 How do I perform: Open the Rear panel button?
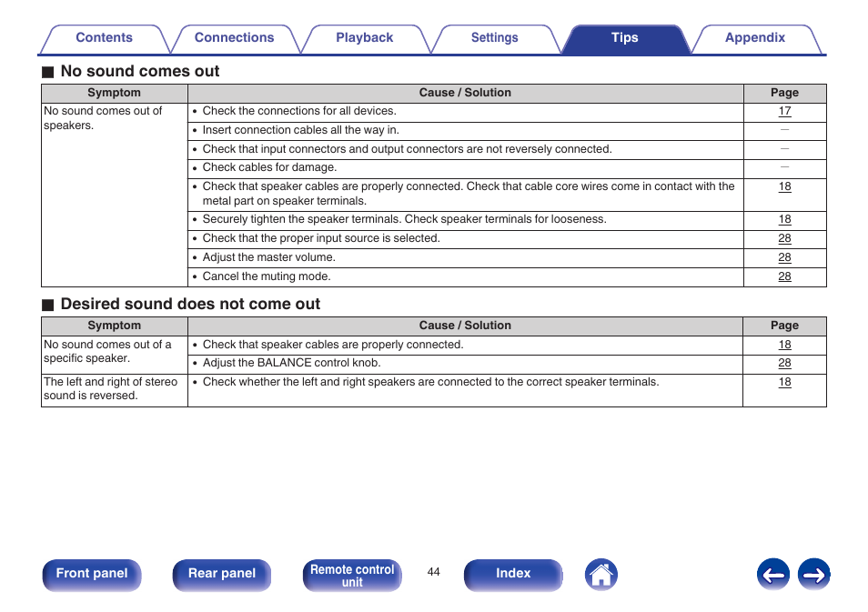pos(222,575)
